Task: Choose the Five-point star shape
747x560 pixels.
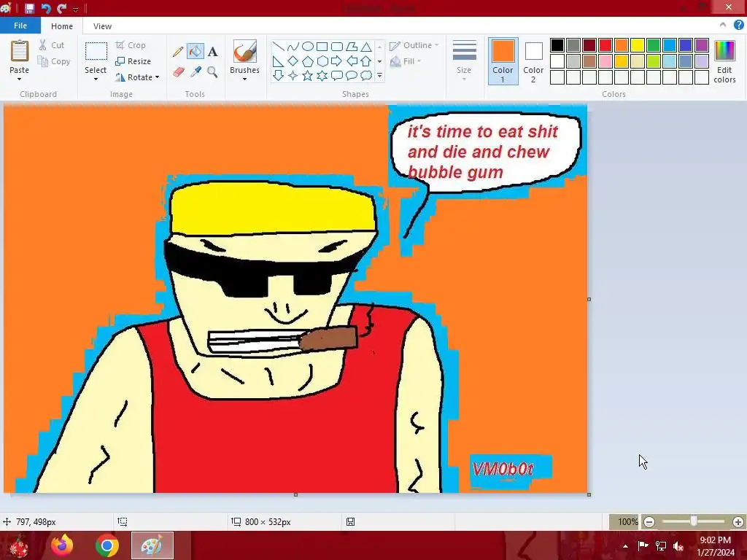Action: [308, 75]
